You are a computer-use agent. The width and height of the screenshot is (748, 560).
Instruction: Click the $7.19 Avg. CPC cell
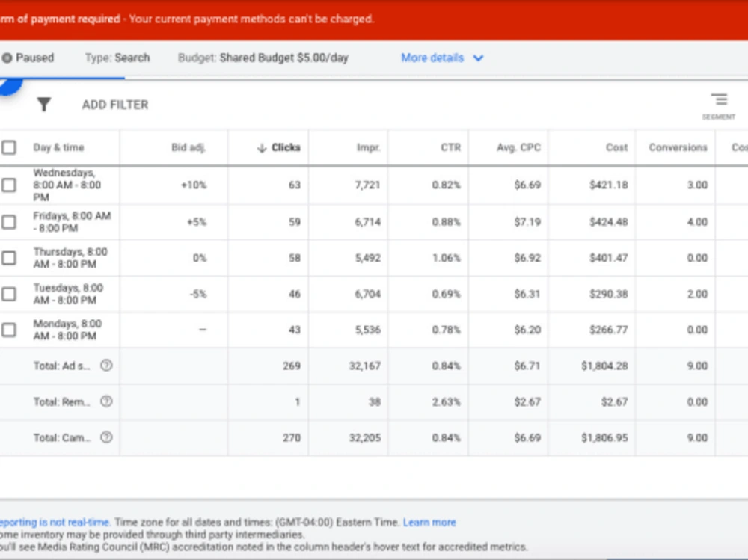pos(527,222)
